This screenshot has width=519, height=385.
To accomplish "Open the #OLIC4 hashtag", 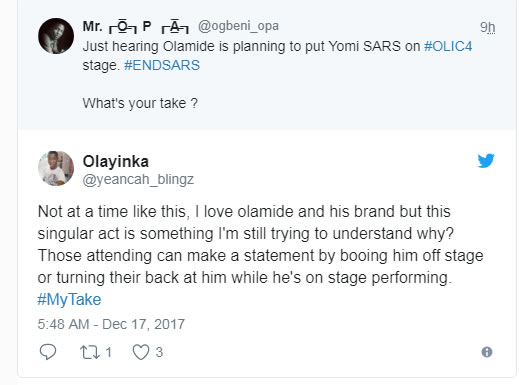I will pos(448,46).
